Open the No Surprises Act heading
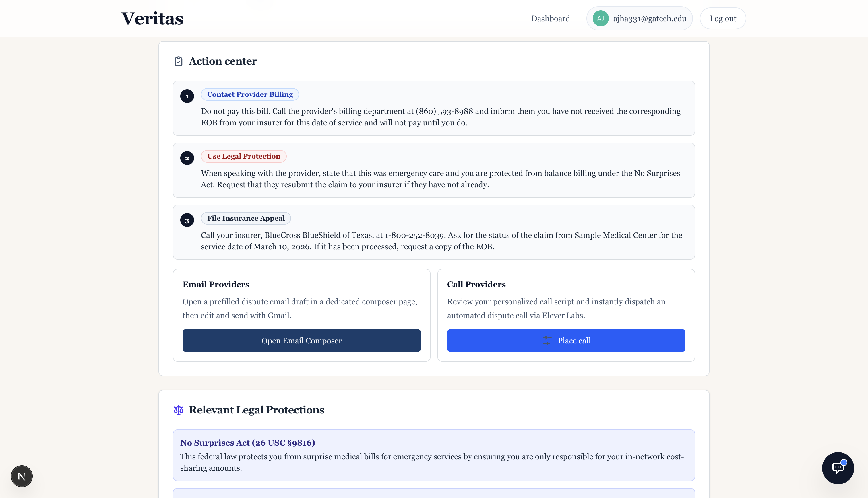The width and height of the screenshot is (868, 498). 247,443
